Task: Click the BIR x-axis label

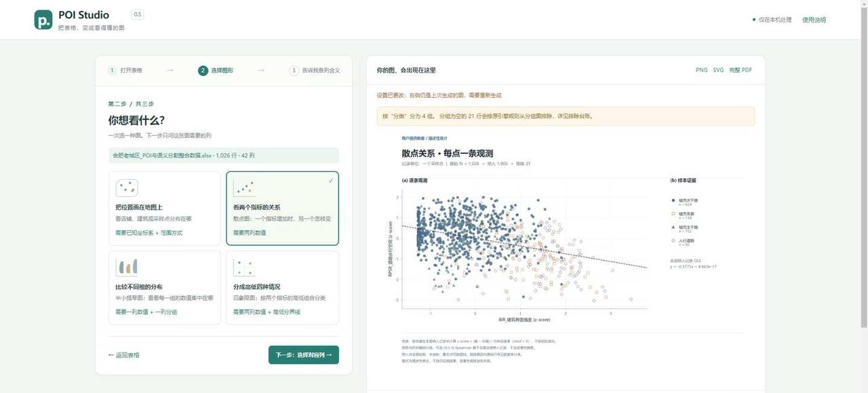Action: coord(524,319)
